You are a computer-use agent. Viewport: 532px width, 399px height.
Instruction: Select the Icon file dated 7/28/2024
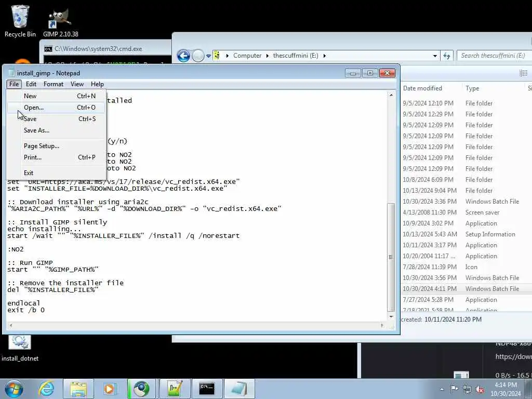coord(466,267)
